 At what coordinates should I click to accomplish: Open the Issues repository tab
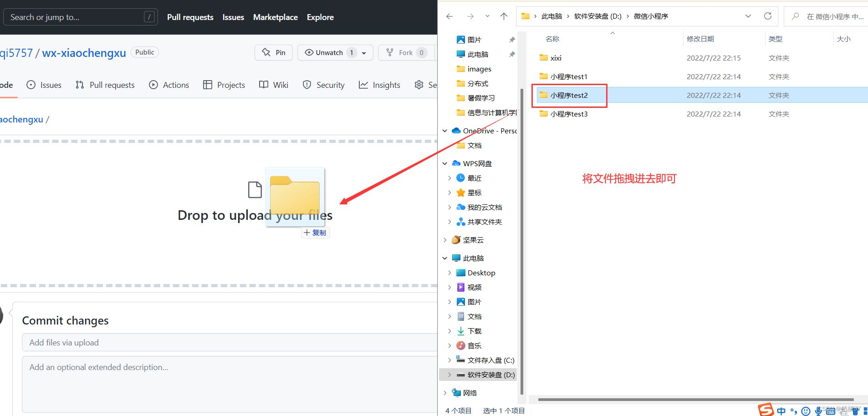click(x=44, y=85)
